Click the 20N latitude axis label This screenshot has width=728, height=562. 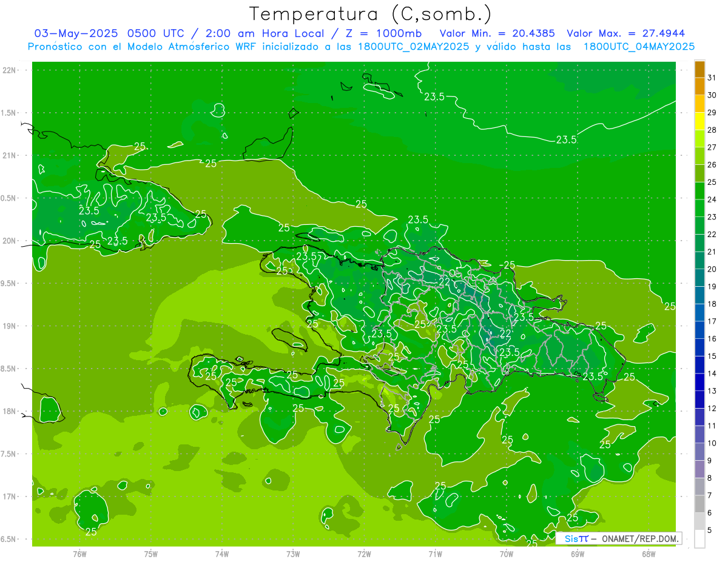click(10, 241)
